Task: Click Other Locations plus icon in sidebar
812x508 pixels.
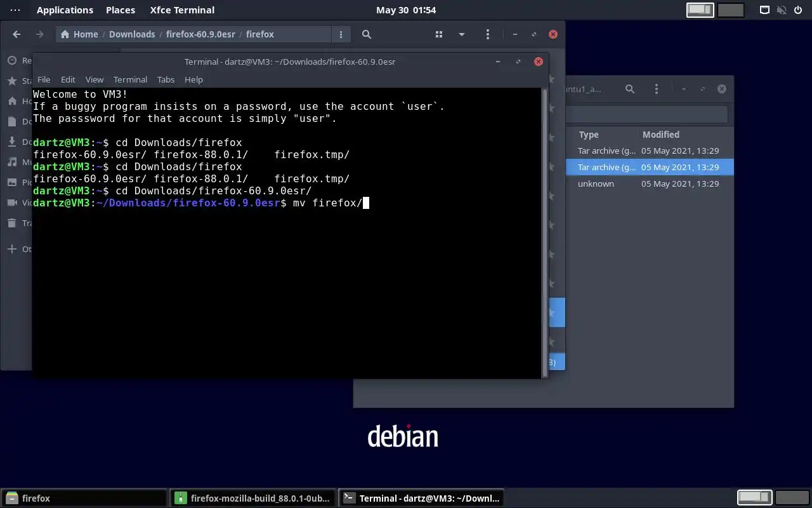Action: pyautogui.click(x=12, y=249)
